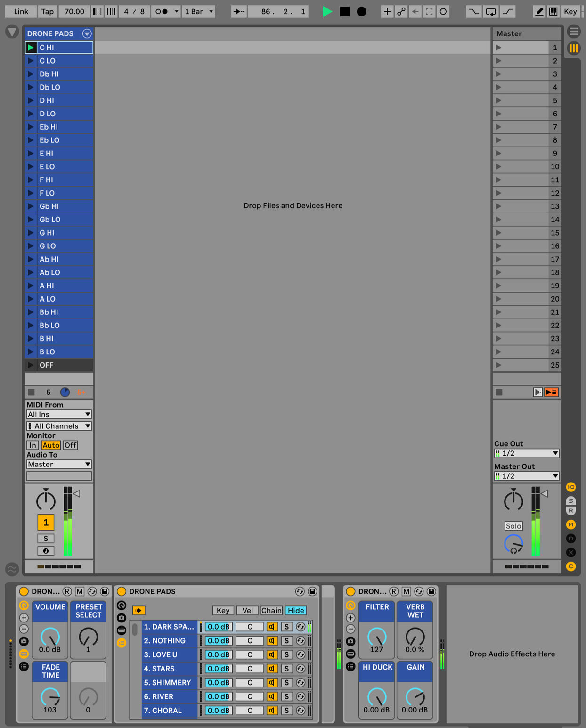Launch the Db HI clip
The image size is (586, 728).
point(31,74)
